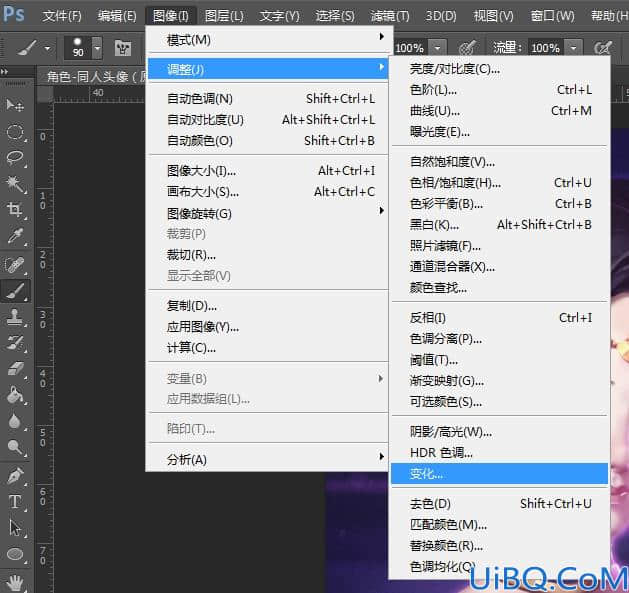
Task: Choose 应用图像(Y)... command
Action: tap(268, 327)
